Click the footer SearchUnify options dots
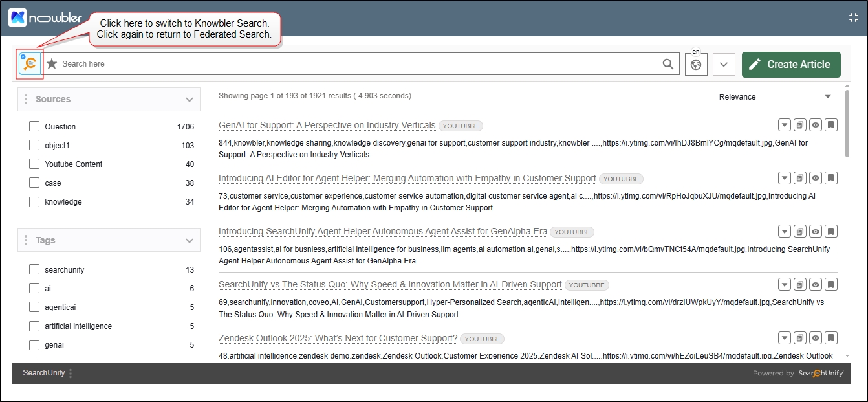868x402 pixels. coord(71,373)
